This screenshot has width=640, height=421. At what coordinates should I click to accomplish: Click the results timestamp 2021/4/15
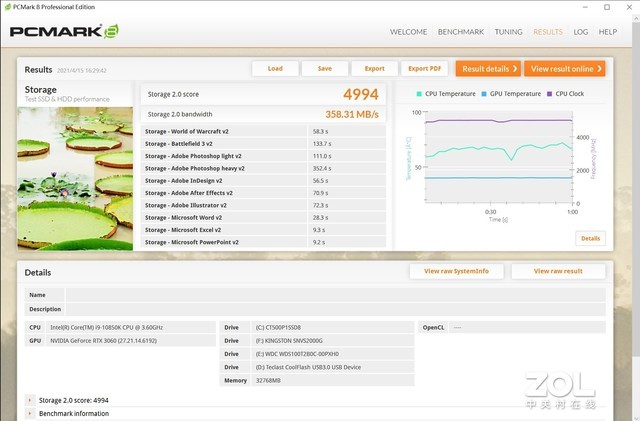tap(82, 71)
